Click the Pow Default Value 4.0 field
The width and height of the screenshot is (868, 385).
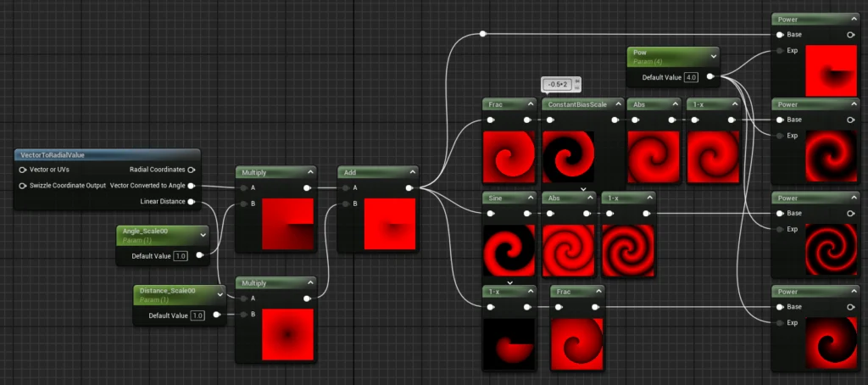tap(691, 77)
